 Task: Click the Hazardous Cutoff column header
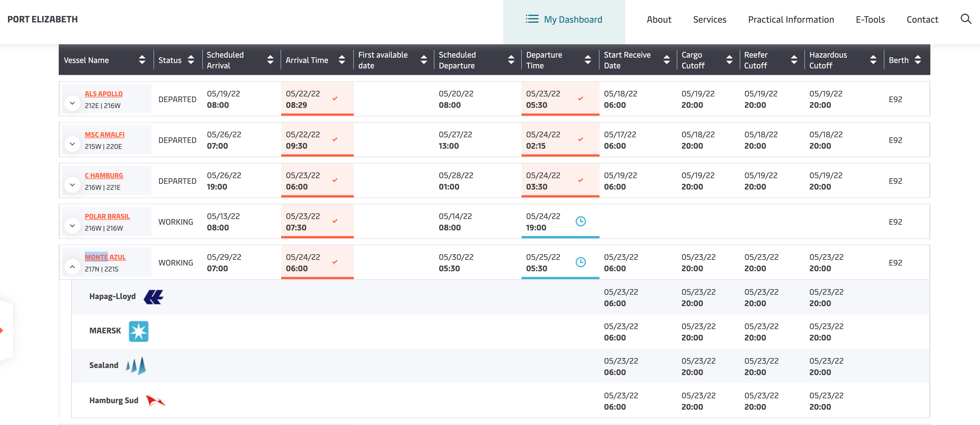(x=828, y=60)
